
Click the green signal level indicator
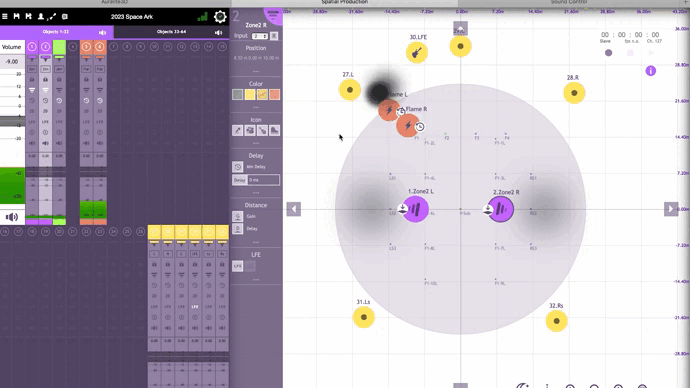pyautogui.click(x=203, y=17)
